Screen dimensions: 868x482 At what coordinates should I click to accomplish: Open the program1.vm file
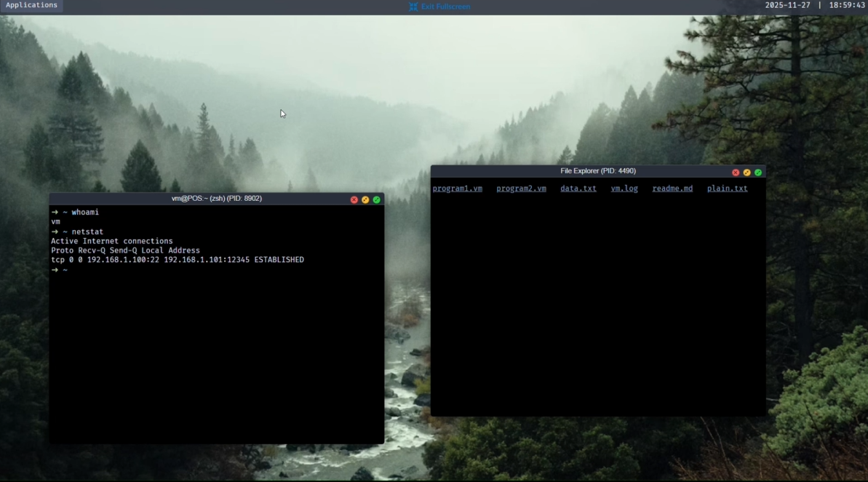pyautogui.click(x=457, y=188)
